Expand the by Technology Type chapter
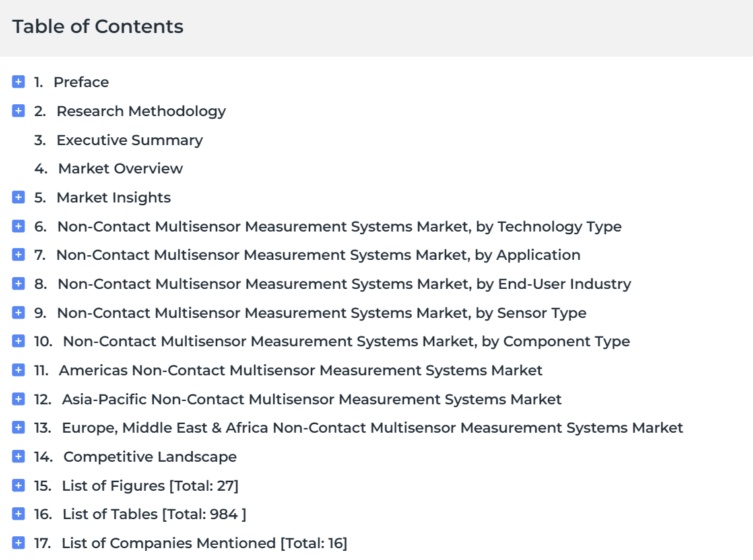This screenshot has height=560, width=753. coord(18,226)
